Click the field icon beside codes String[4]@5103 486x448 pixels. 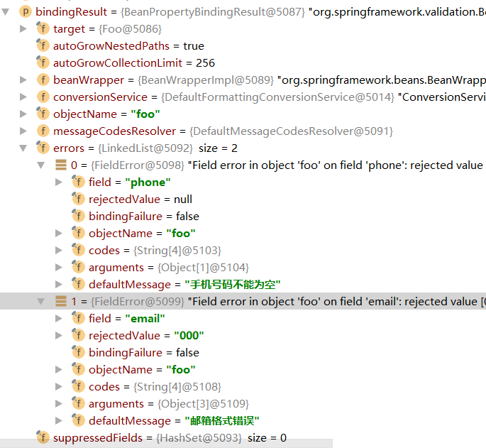click(x=79, y=250)
